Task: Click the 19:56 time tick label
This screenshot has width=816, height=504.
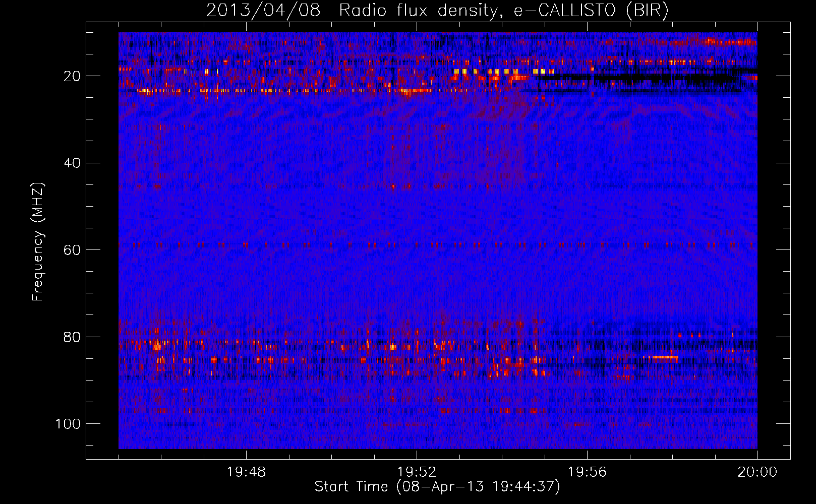Action: pos(587,472)
